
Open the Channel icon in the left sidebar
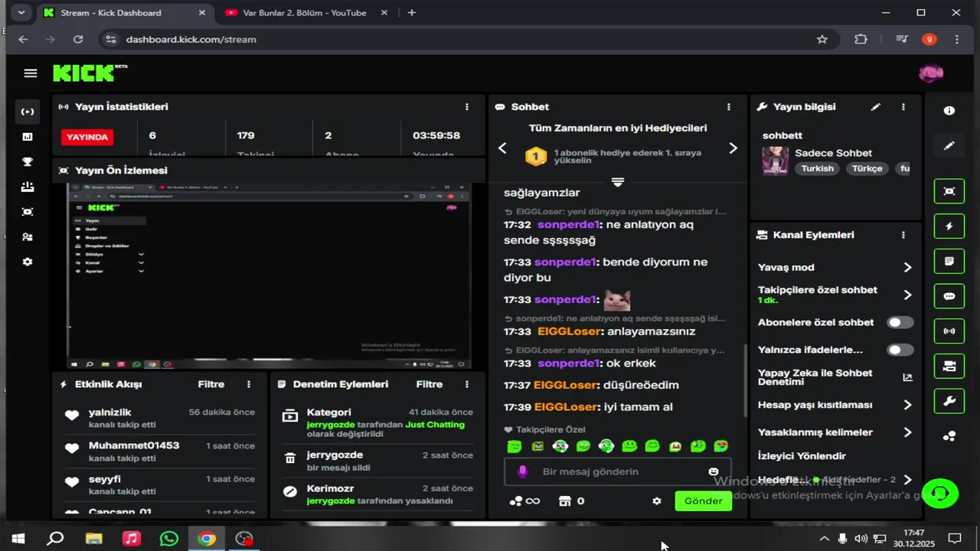click(28, 237)
